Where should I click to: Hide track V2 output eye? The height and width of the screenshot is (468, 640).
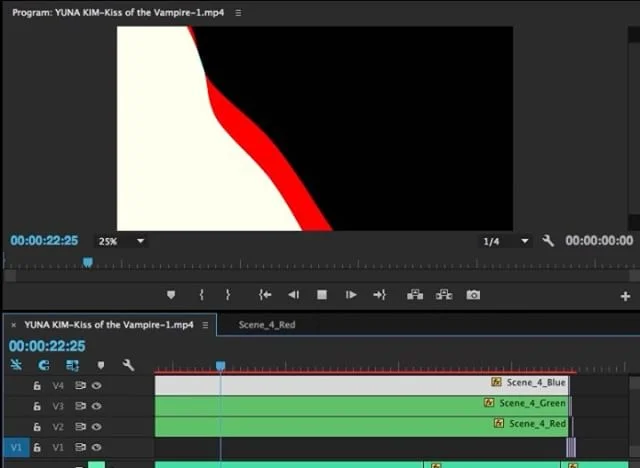pos(96,426)
